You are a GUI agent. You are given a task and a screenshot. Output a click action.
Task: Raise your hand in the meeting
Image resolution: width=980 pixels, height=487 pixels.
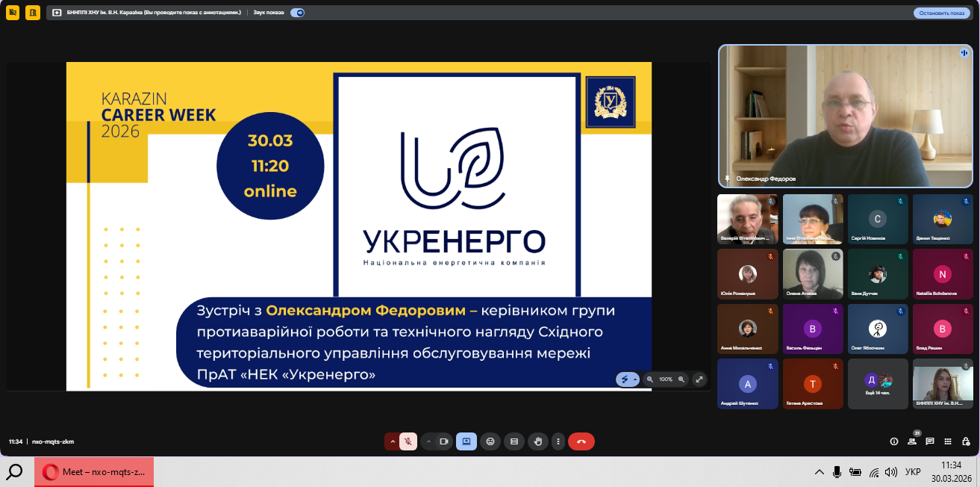[537, 441]
